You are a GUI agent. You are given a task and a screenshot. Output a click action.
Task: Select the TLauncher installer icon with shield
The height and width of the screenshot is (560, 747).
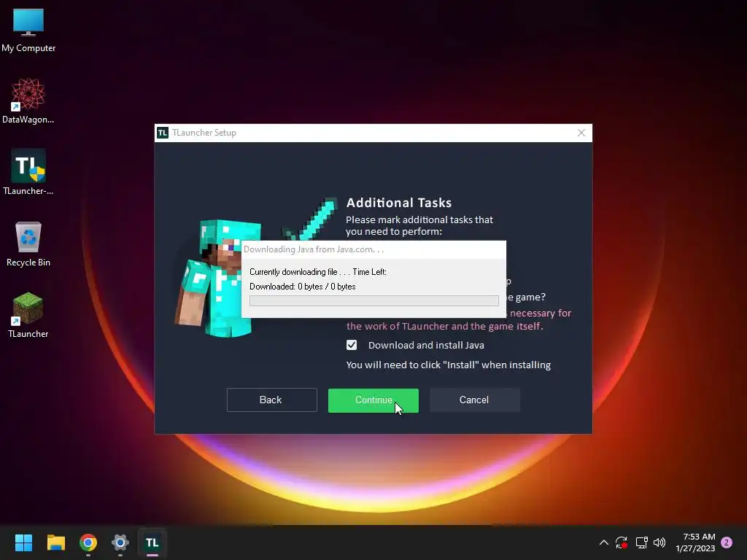click(x=28, y=172)
